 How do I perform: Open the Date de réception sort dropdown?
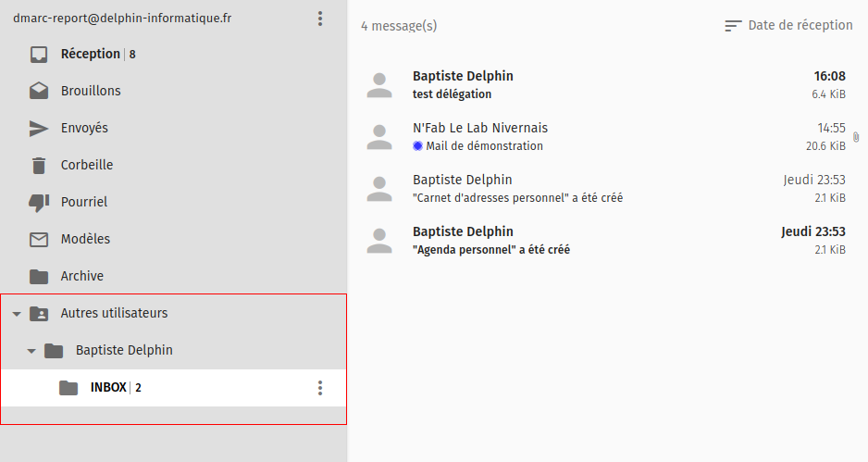tap(800, 26)
